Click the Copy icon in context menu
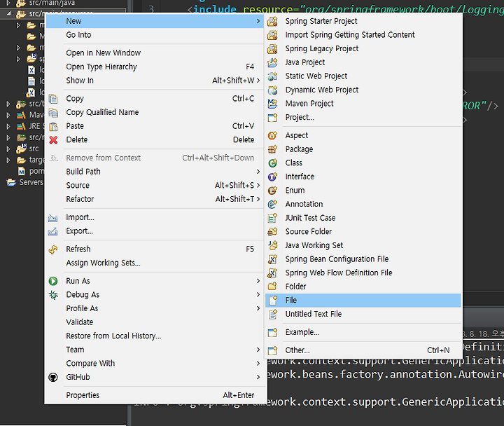 (x=53, y=99)
